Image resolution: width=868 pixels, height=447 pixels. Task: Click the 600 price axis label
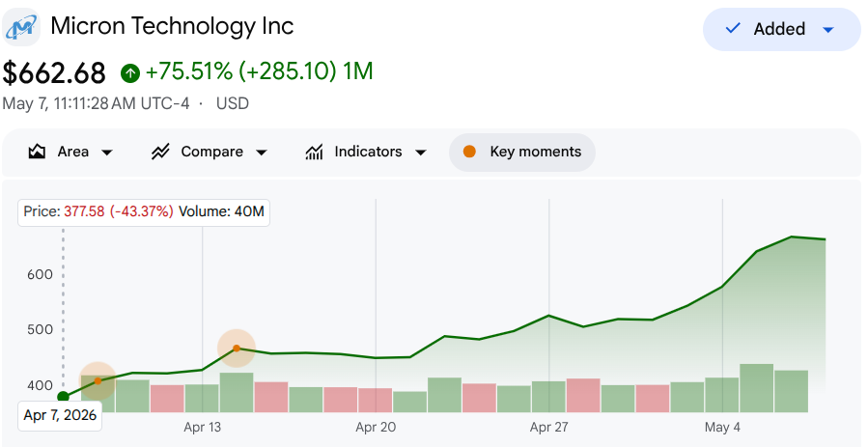(40, 275)
